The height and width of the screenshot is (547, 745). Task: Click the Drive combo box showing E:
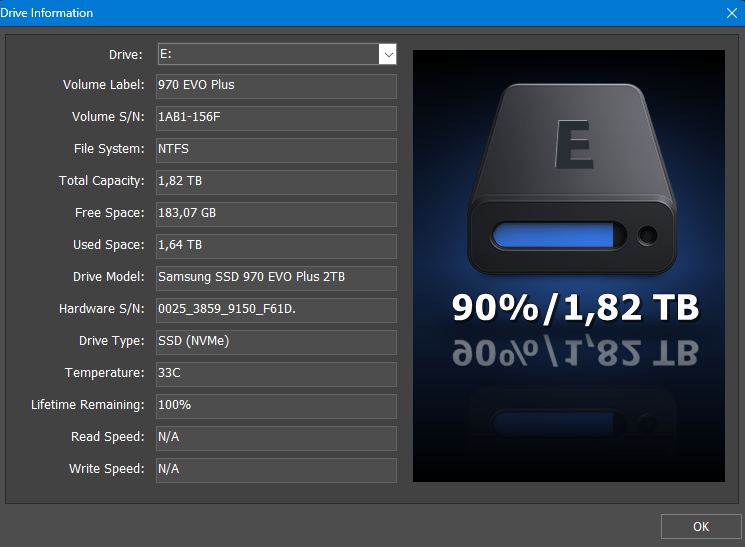(x=266, y=54)
